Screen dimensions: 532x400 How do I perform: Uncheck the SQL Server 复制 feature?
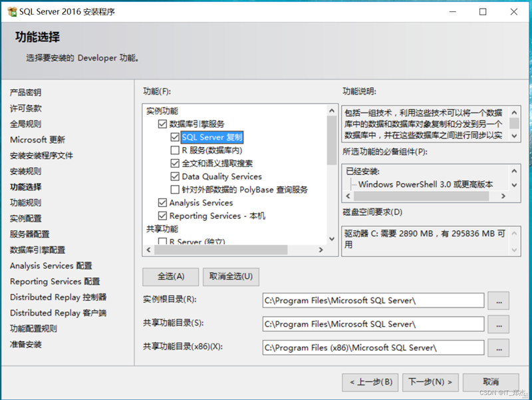pos(174,137)
